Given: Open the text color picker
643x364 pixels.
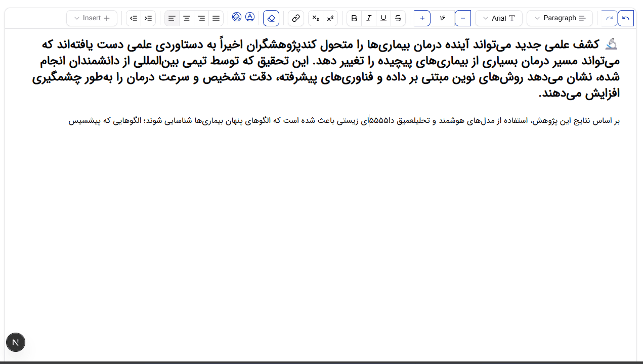Looking at the screenshot, I should pos(250,17).
